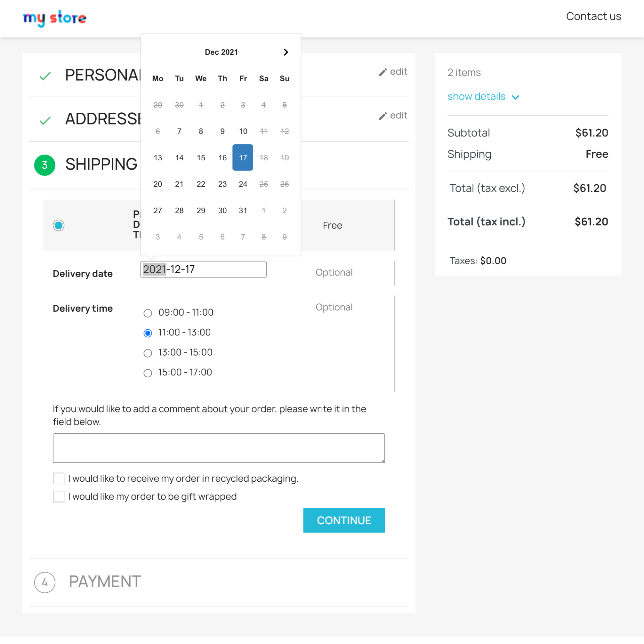Click pencil edit icon for Personal Information
Image resolution: width=644 pixels, height=644 pixels.
click(x=383, y=72)
